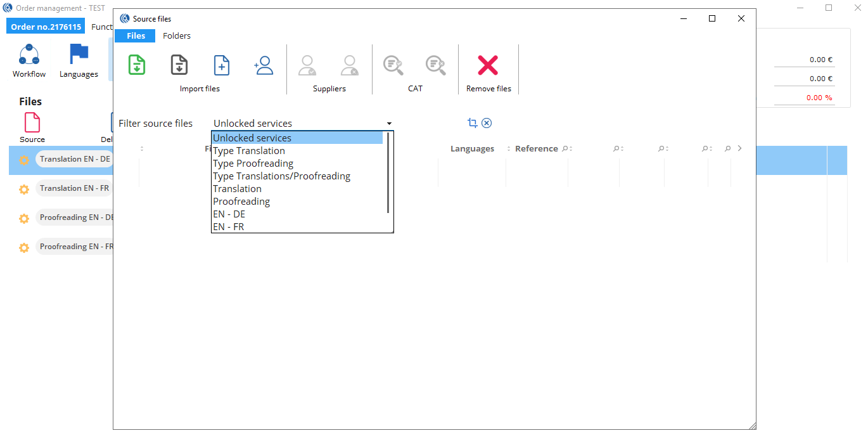Select the Translation EN - DE workflow item
Image resolution: width=868 pixels, height=433 pixels.
pos(74,158)
